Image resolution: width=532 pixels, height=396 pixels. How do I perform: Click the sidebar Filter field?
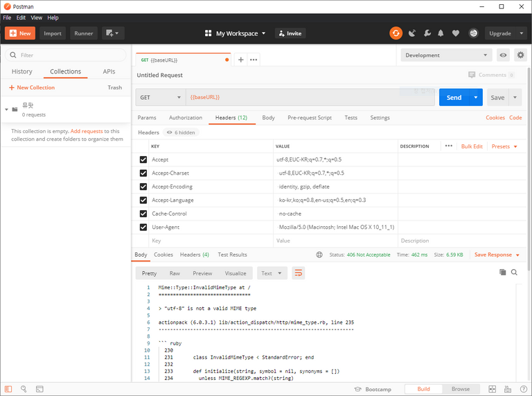click(66, 55)
